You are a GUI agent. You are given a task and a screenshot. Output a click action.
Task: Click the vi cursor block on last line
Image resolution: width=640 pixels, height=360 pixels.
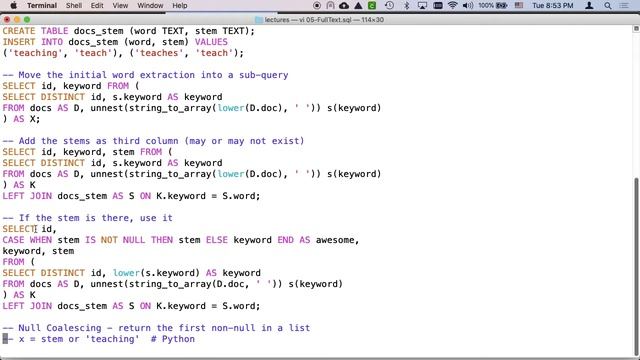[5, 338]
